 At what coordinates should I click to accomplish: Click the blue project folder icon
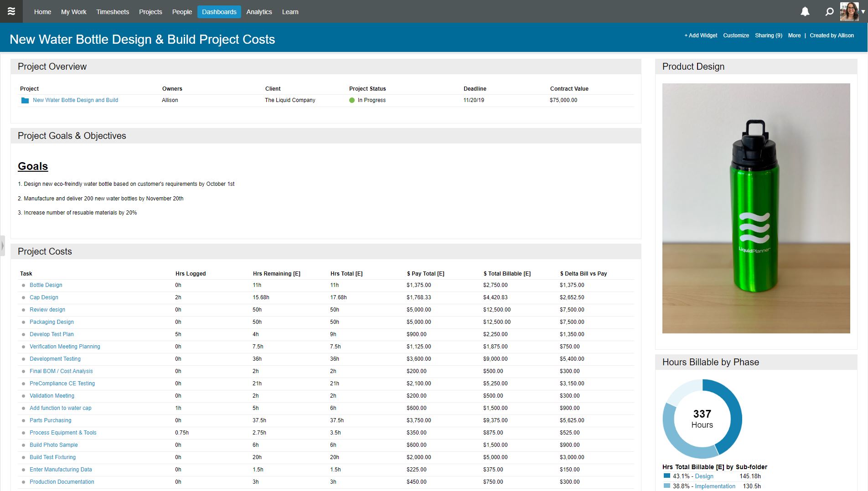click(x=25, y=100)
